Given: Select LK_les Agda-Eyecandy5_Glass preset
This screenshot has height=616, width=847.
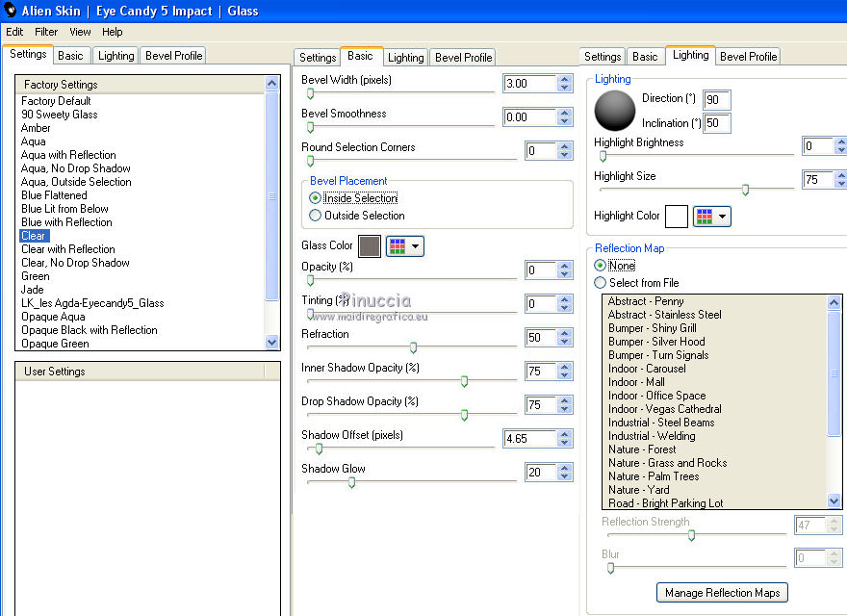Looking at the screenshot, I should click(92, 303).
